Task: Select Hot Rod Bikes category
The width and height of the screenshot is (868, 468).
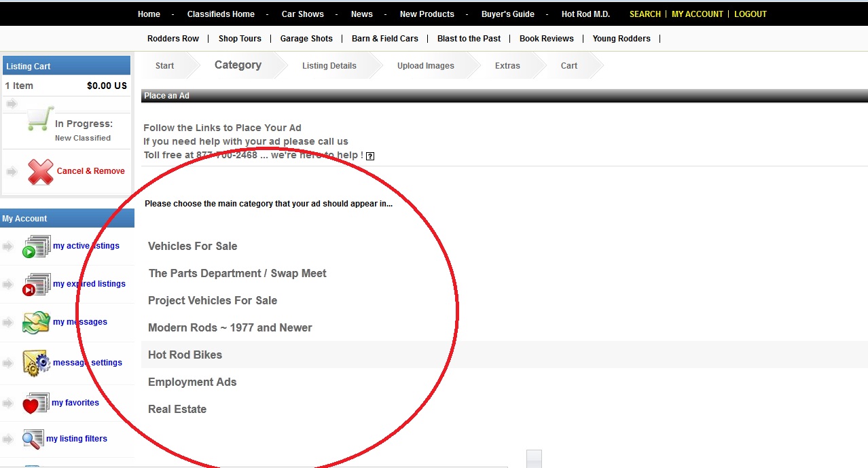Action: point(185,355)
